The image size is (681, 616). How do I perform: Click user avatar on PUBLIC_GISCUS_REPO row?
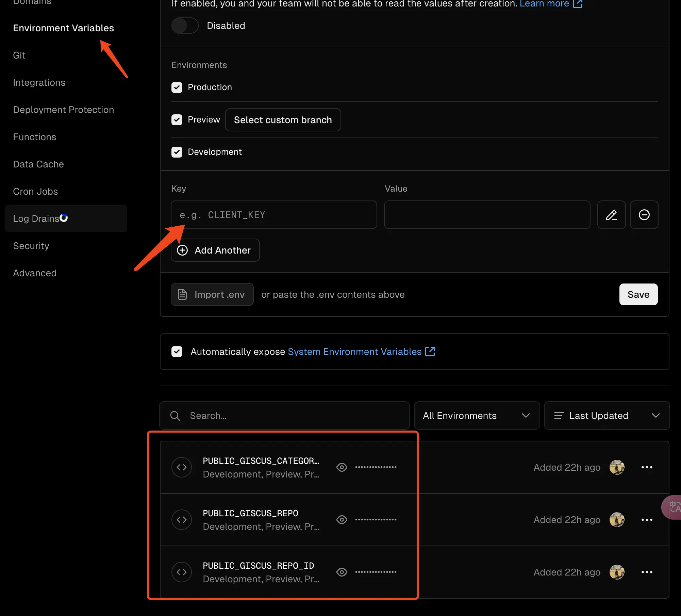coord(617,520)
